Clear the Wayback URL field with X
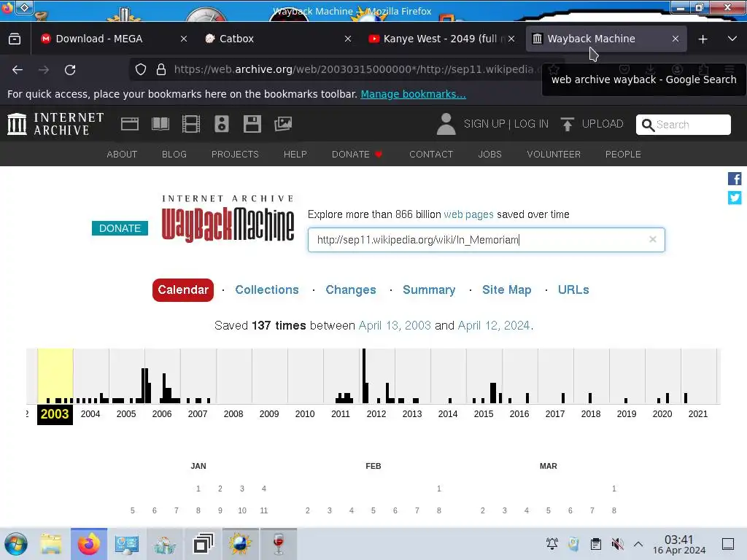747x560 pixels. point(653,239)
